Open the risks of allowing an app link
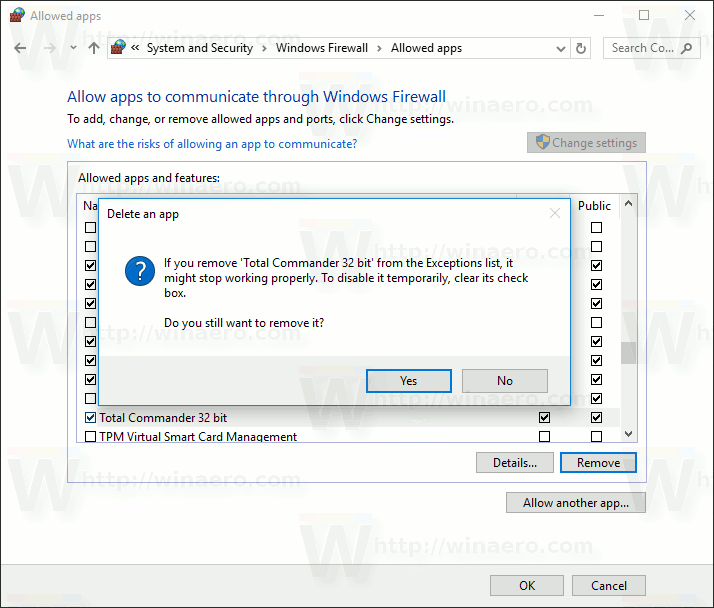 [x=212, y=144]
